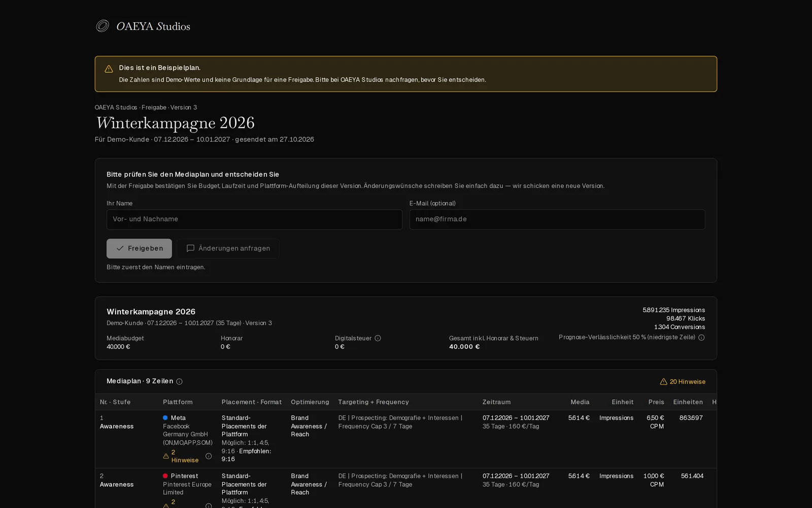
Task: Click the Einheiten column header
Action: 688,402
